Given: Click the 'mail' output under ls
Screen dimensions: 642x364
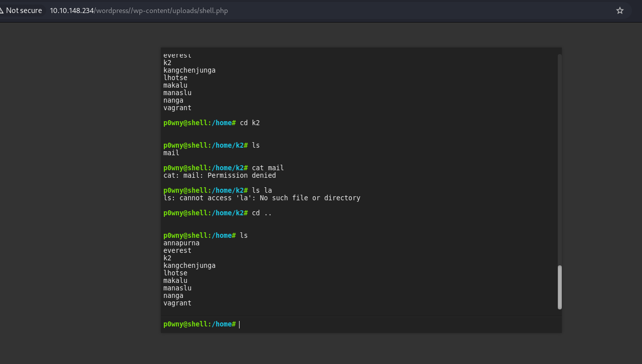Looking at the screenshot, I should coord(171,153).
